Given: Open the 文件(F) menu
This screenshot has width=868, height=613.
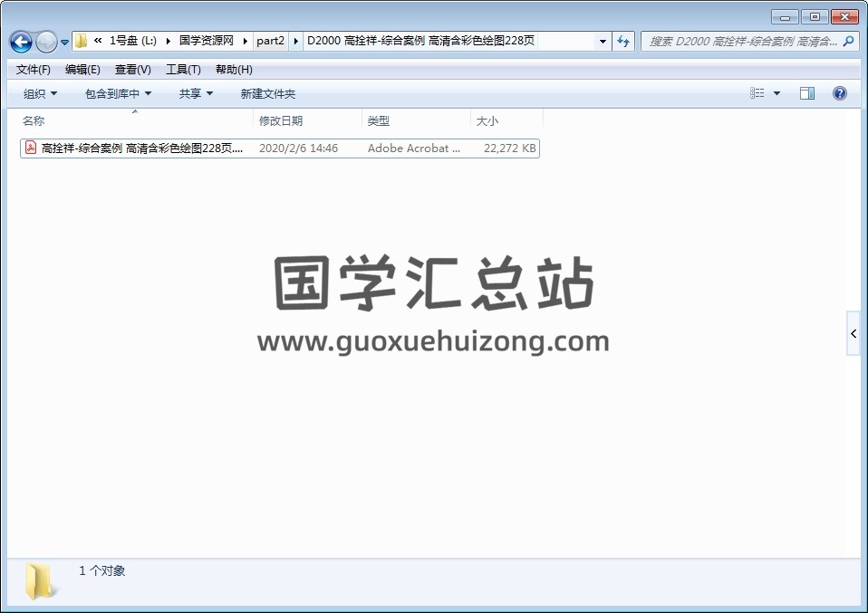Looking at the screenshot, I should [x=34, y=69].
